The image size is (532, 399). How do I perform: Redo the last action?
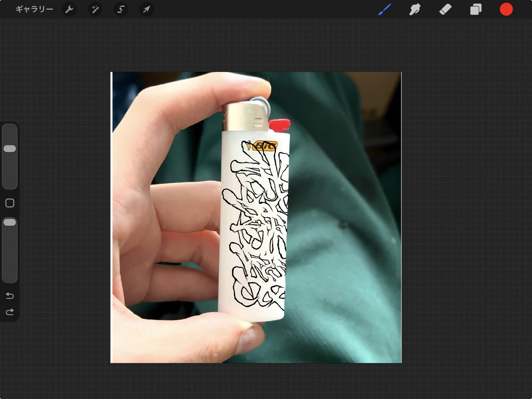pyautogui.click(x=10, y=312)
